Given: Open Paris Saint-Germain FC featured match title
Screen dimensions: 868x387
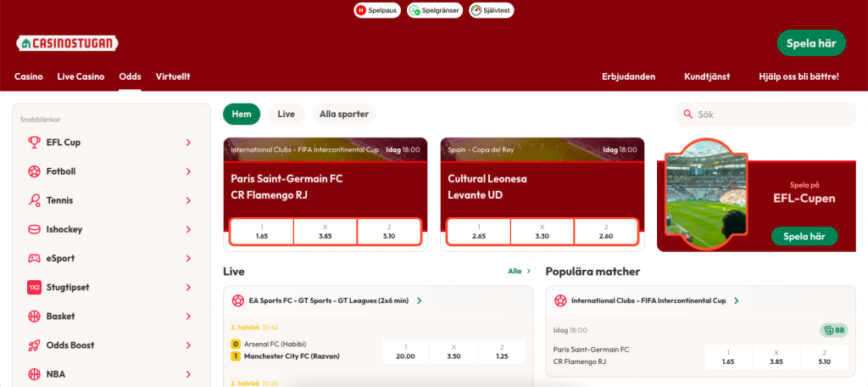Looking at the screenshot, I should pyautogui.click(x=287, y=178).
